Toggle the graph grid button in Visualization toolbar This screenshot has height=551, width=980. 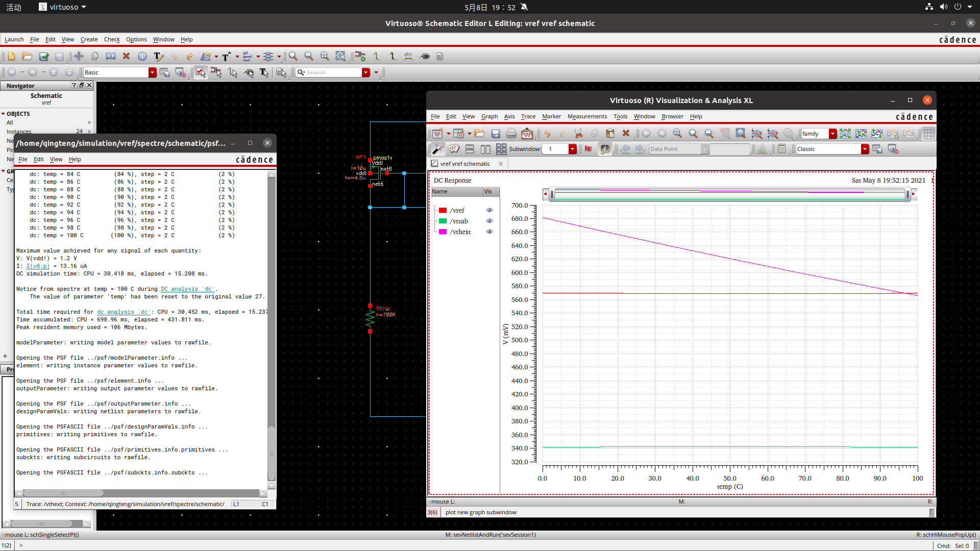[x=929, y=134]
